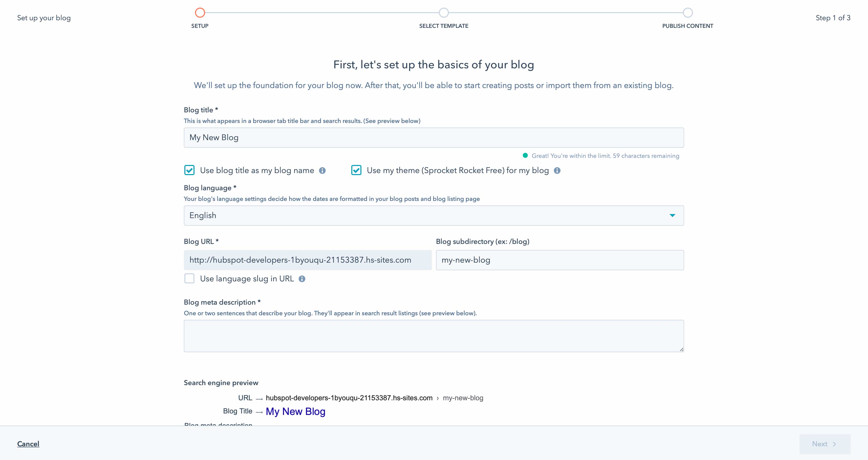Click into the Blog title field
Image resolution: width=868 pixels, height=460 pixels.
[x=434, y=137]
